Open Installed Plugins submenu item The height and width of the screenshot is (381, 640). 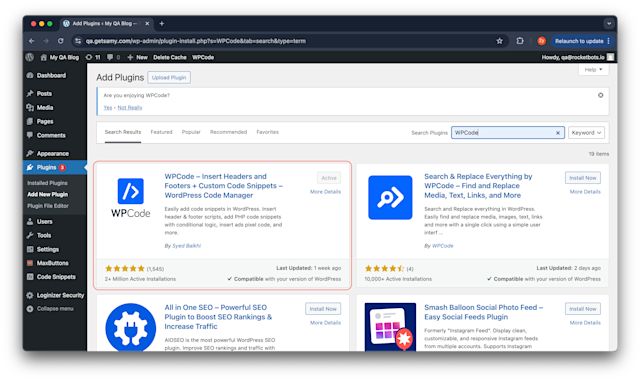tap(47, 183)
